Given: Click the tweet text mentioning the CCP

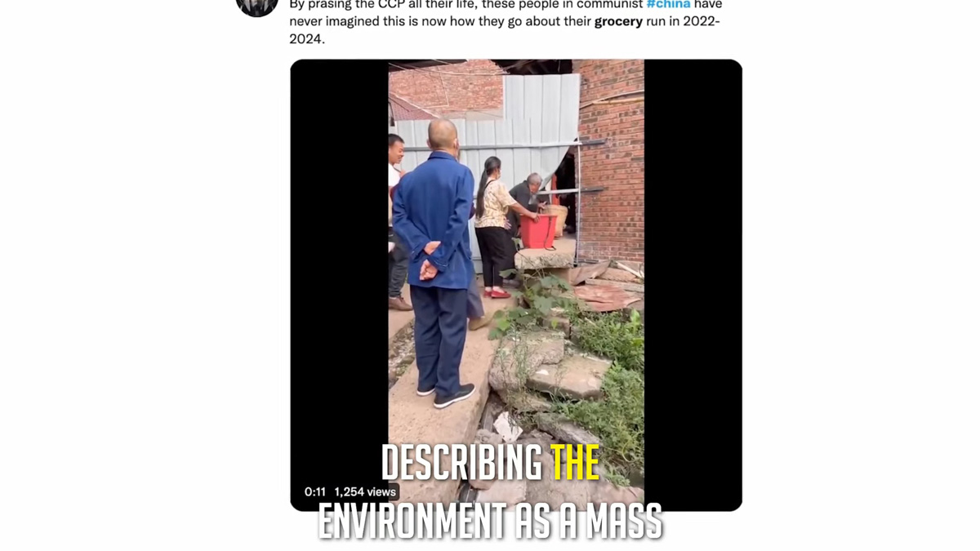Looking at the screenshot, I should click(506, 21).
